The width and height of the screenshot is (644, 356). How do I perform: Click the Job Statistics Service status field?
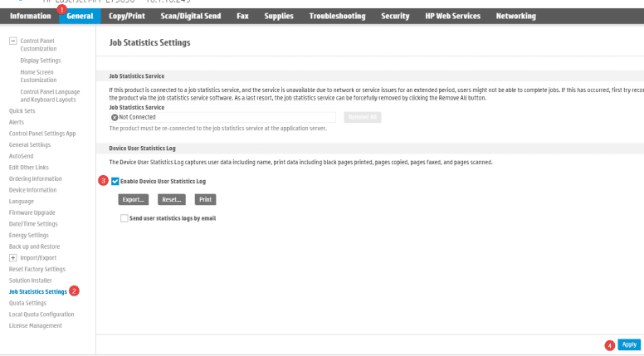tap(222, 118)
